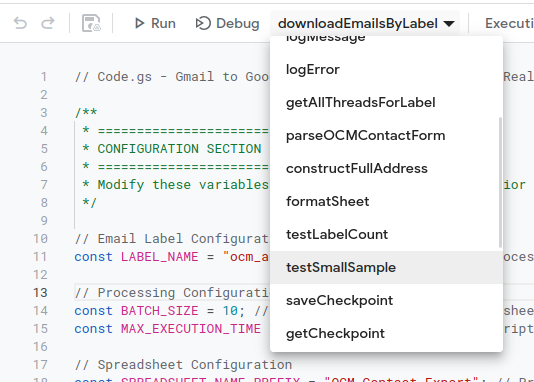The width and height of the screenshot is (534, 382).
Task: Click the Processing Configuration comment line
Action: tap(172, 293)
